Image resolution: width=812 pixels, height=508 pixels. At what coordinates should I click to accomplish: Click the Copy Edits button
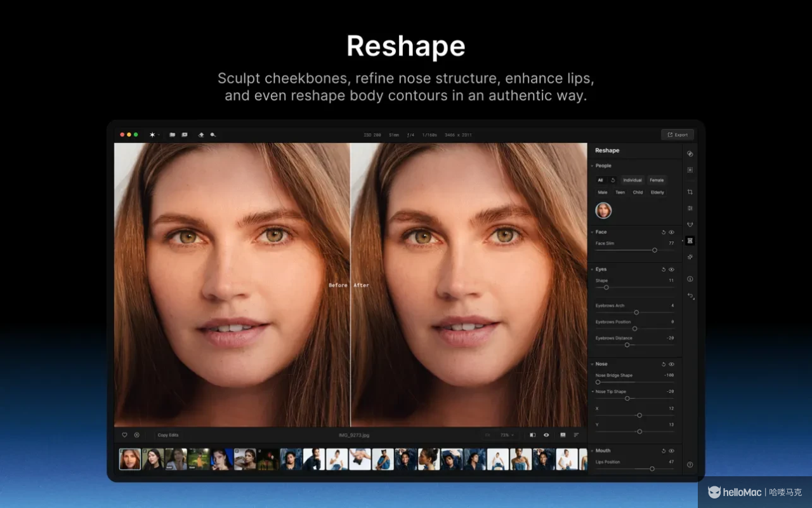(168, 435)
